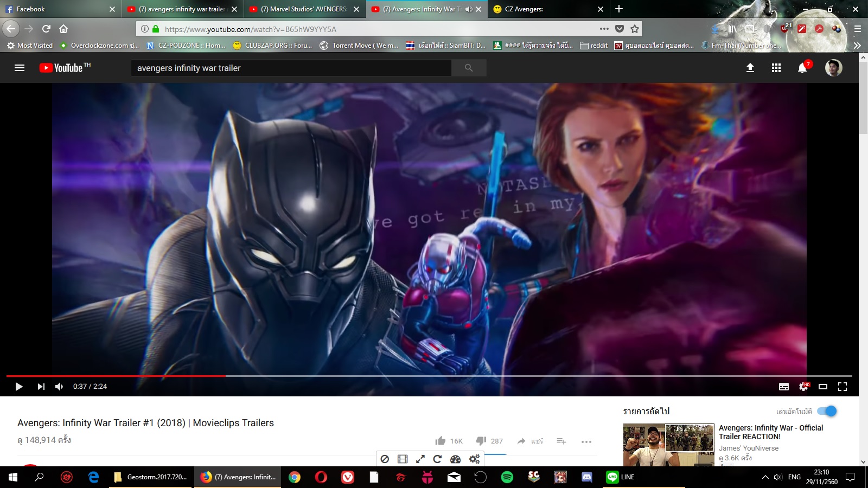Share the video using share arrow
868x488 pixels.
tap(521, 441)
